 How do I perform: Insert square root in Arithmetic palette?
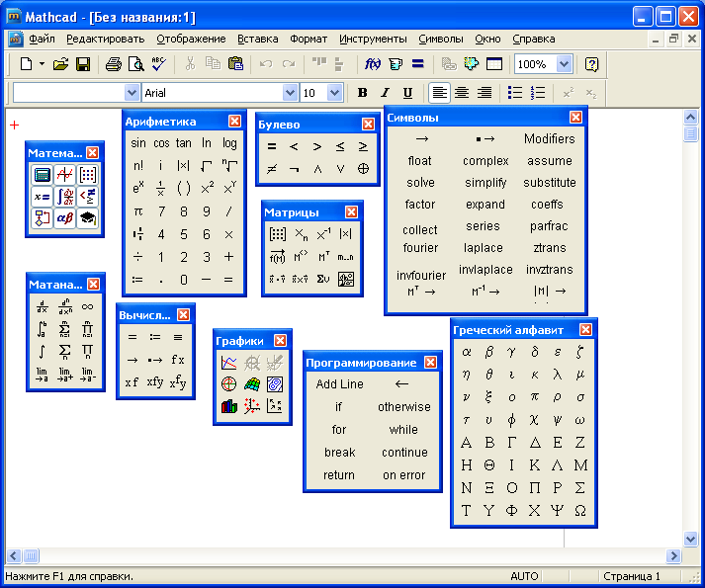pos(207,166)
